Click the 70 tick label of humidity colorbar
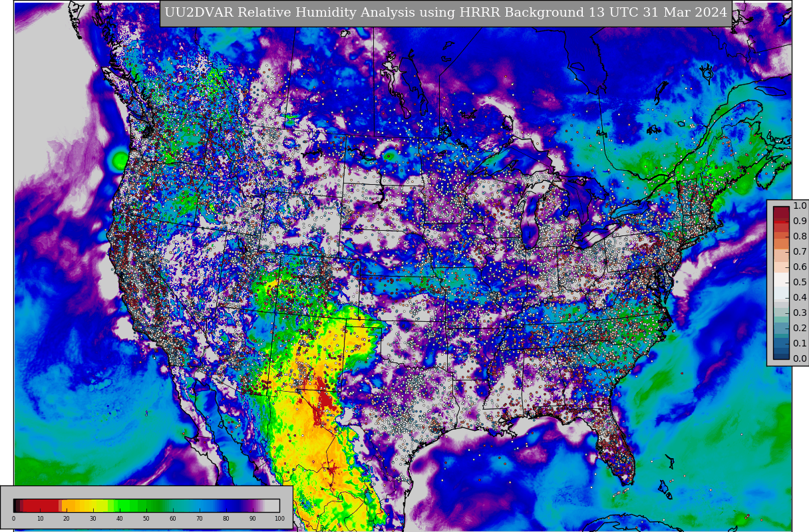Viewport: 809px width, 532px height. [x=200, y=519]
